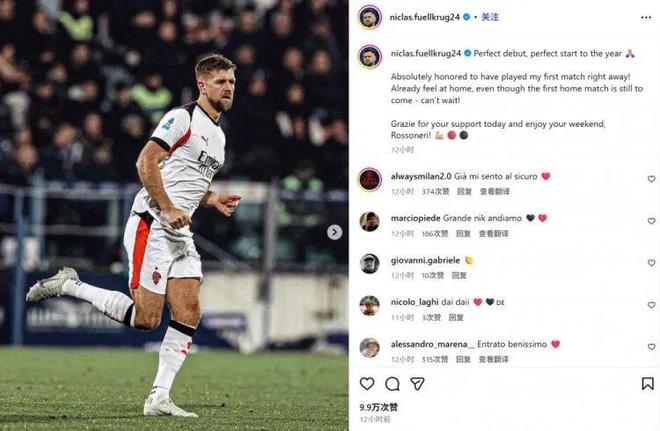Go to next photo using carousel arrow
Image resolution: width=660 pixels, height=431 pixels.
pyautogui.click(x=334, y=232)
